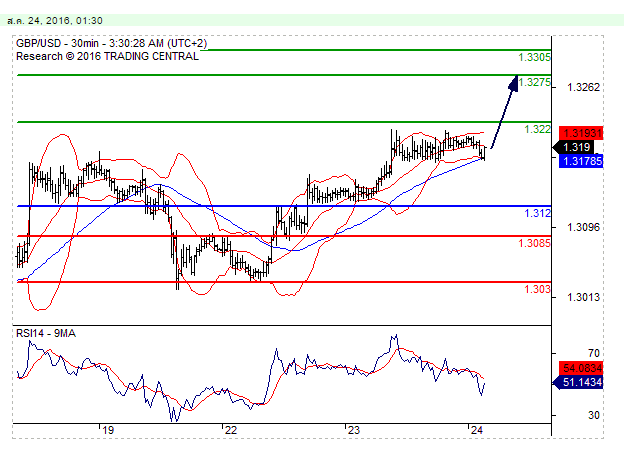Click the RSI 30 axis level
The width and height of the screenshot is (624, 458).
pyautogui.click(x=594, y=415)
